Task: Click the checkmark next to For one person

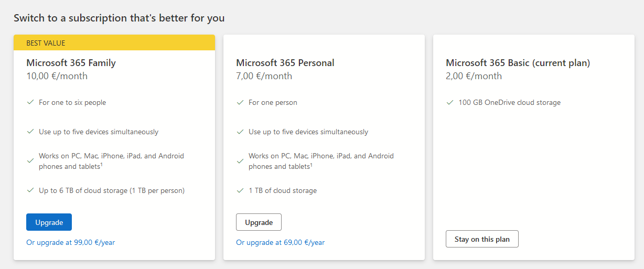Action: click(240, 102)
